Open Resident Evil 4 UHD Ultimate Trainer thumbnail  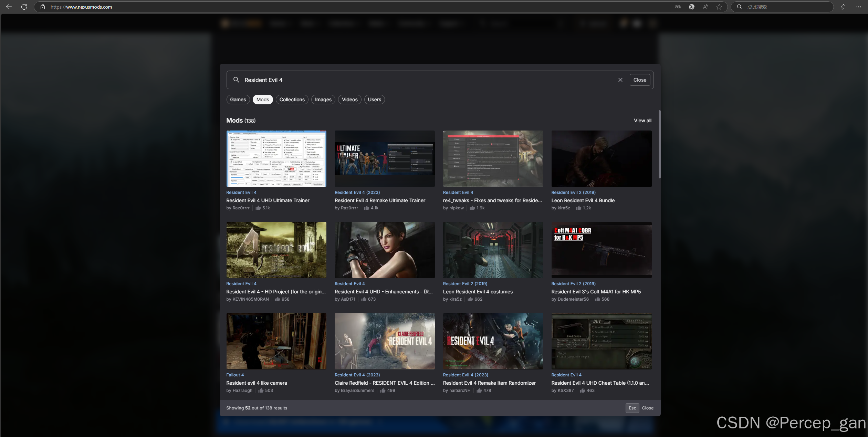click(x=276, y=159)
